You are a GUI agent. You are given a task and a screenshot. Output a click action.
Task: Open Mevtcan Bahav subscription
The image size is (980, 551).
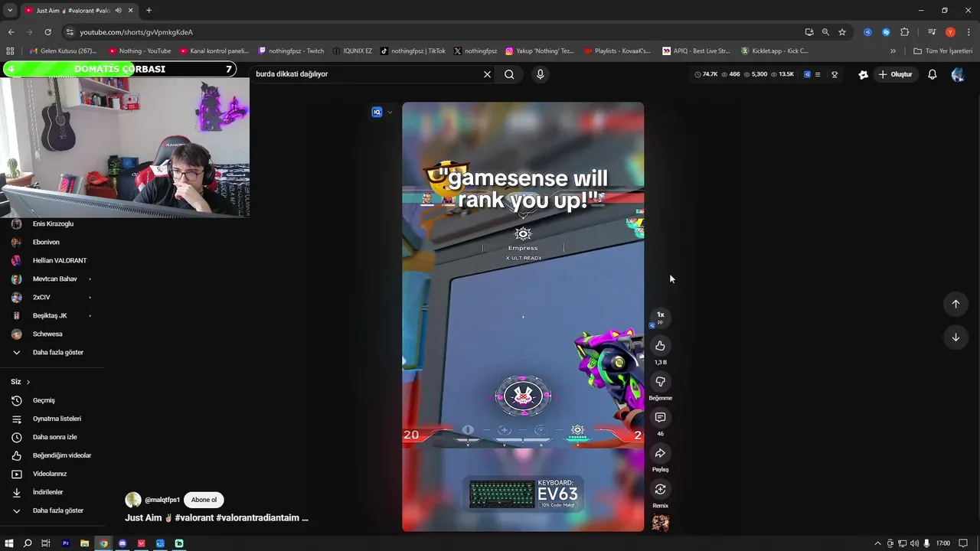tap(53, 279)
